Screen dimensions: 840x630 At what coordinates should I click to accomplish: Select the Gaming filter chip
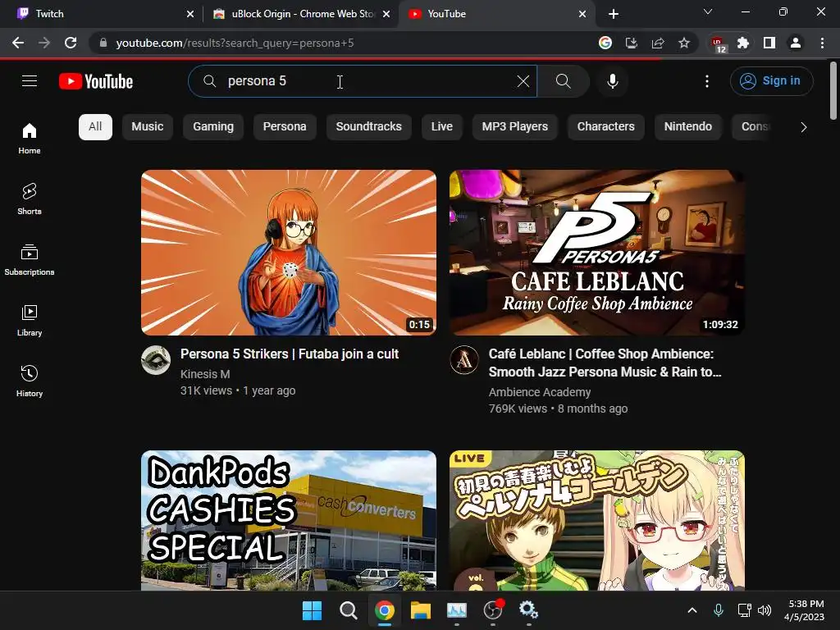click(x=213, y=127)
